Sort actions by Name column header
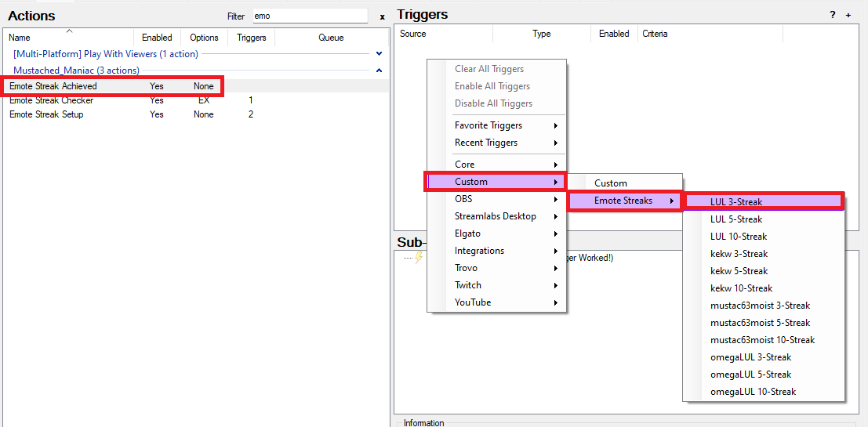Screen dimensions: 868x427 (x=69, y=38)
